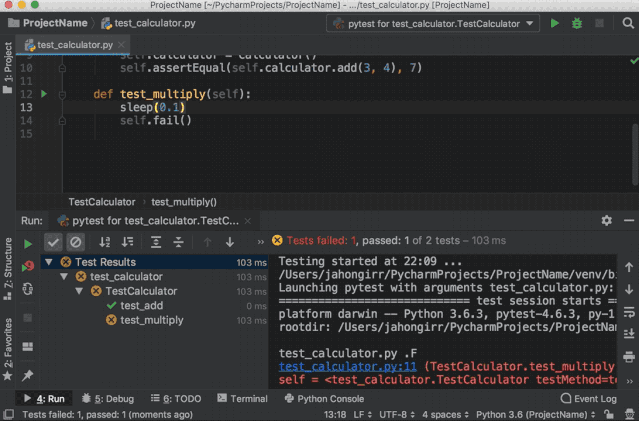
Task: Open the 4: Run tool window tab
Action: click(x=44, y=399)
